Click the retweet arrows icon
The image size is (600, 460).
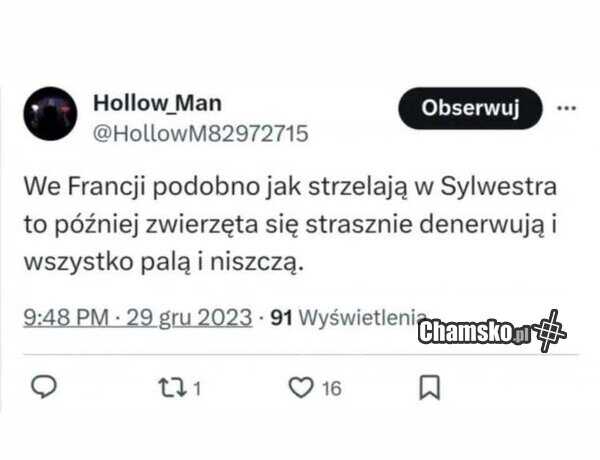173,388
